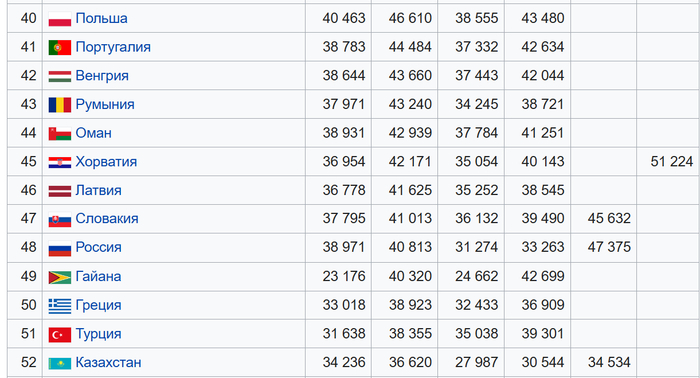The image size is (700, 378).
Task: Select the 51 224 value cell for Croatia
Action: click(x=671, y=162)
